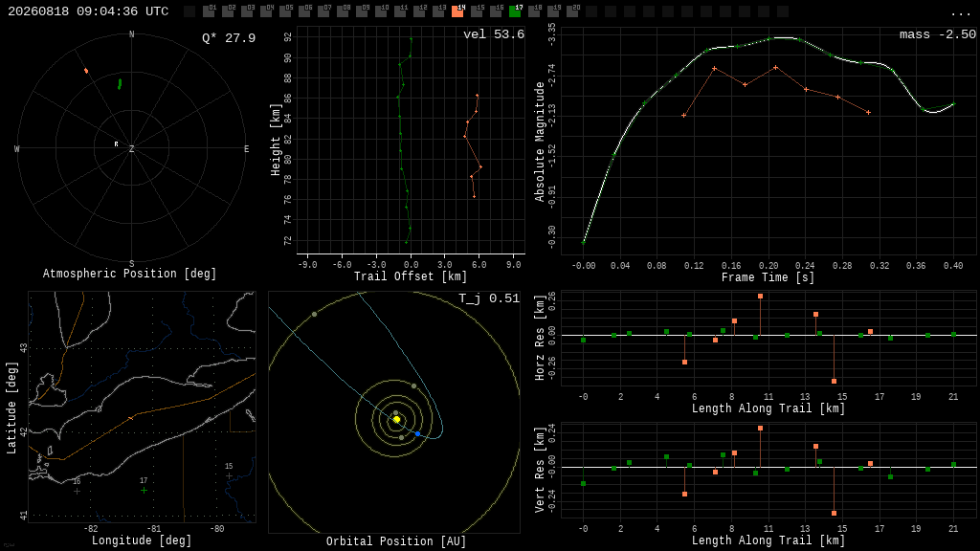The image size is (980, 551).
Task: Select station box 05 in top strip
Action: point(285,11)
